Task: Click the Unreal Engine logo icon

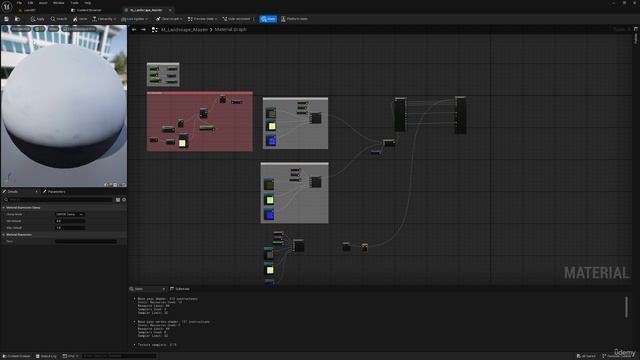Action: pos(7,7)
